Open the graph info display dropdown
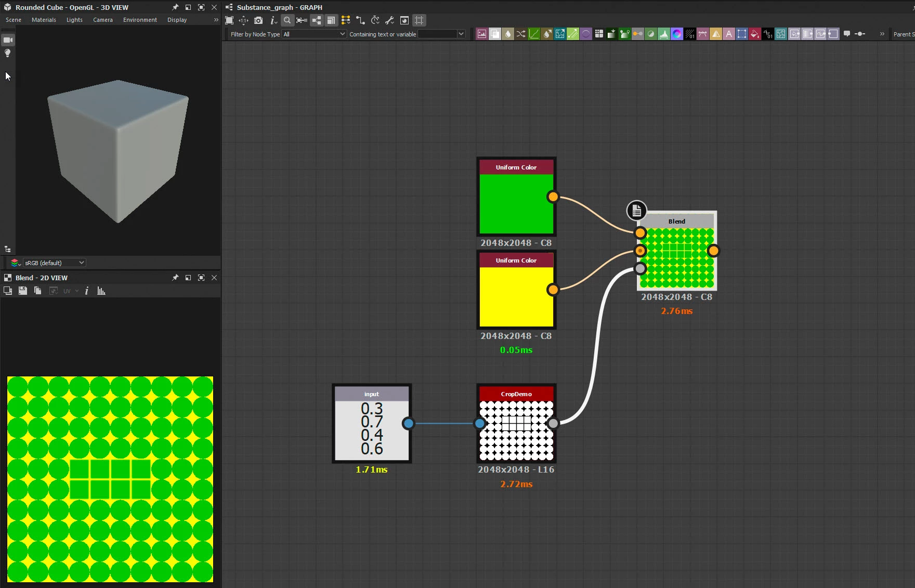This screenshot has width=915, height=588. coord(273,20)
